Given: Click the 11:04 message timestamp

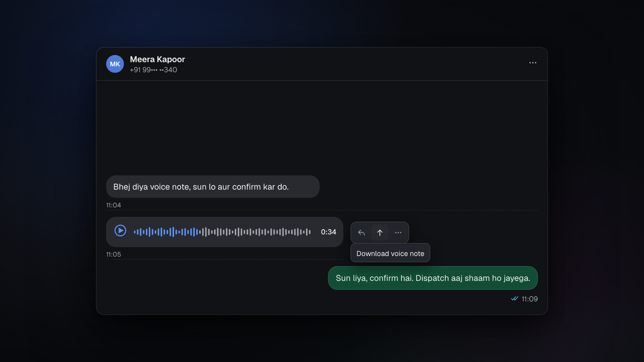Looking at the screenshot, I should [114, 205].
